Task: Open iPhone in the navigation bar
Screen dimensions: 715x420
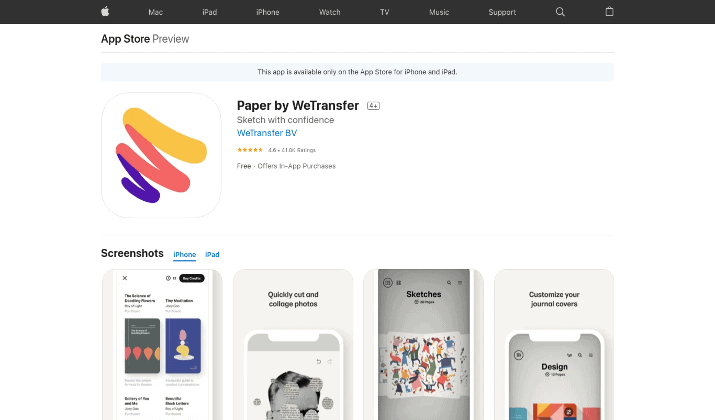Action: (268, 12)
